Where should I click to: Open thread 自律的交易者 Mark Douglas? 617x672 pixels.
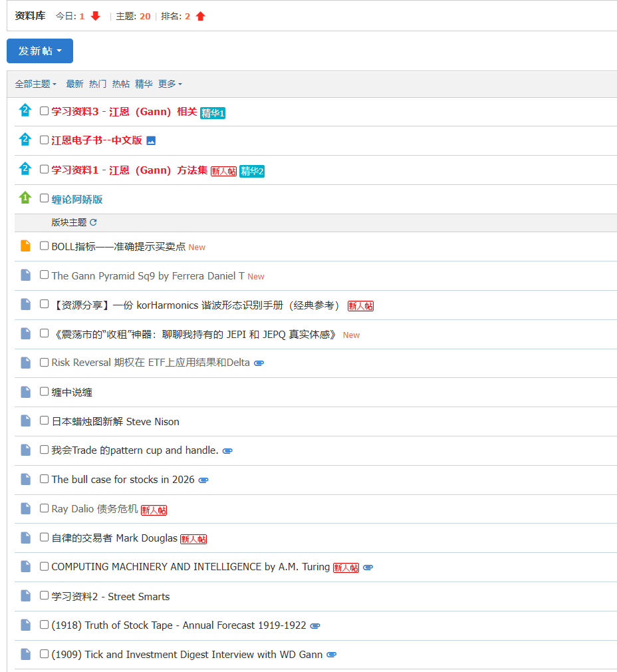tap(114, 538)
